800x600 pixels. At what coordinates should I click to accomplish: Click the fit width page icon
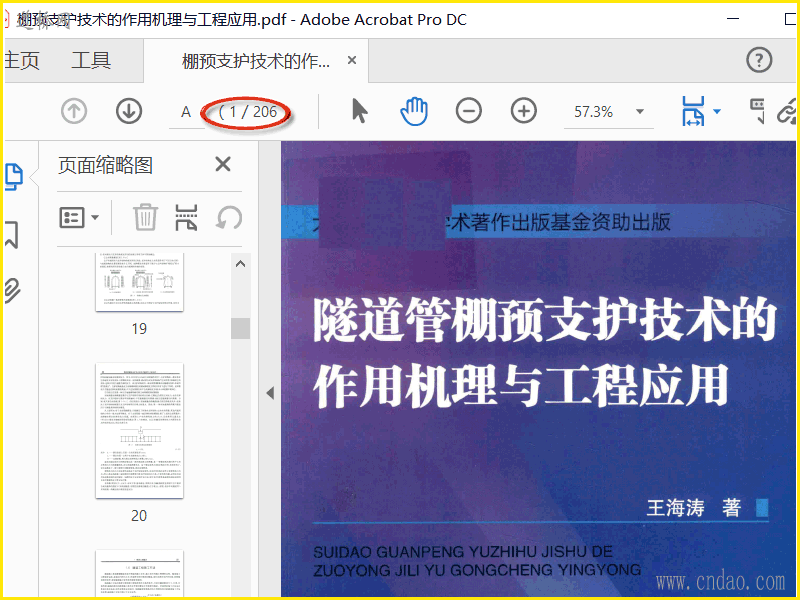[x=693, y=111]
